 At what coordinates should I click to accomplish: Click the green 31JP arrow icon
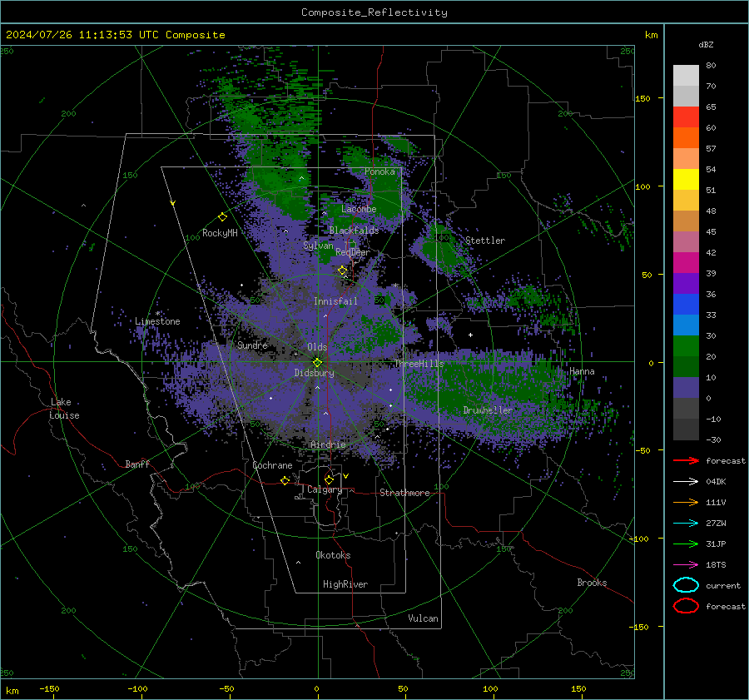coord(686,544)
